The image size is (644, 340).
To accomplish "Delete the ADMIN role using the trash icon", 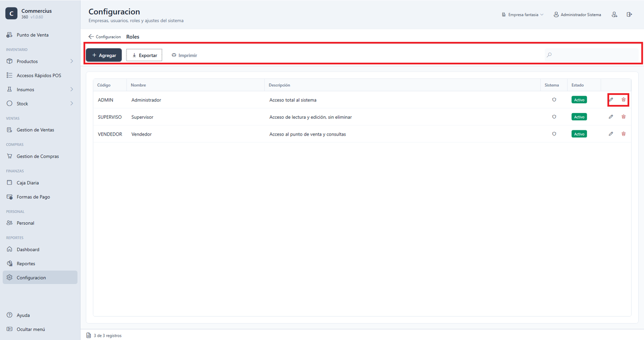I will coord(623,100).
